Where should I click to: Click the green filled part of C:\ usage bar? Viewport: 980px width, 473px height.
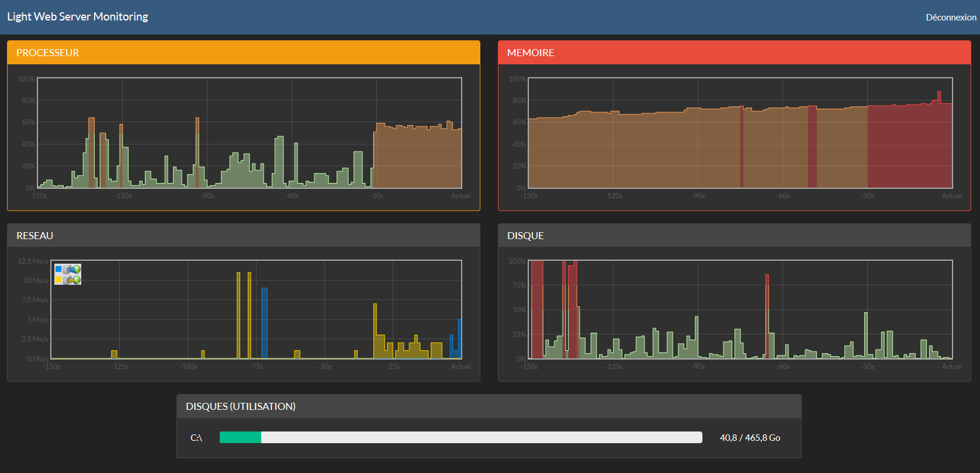[240, 437]
